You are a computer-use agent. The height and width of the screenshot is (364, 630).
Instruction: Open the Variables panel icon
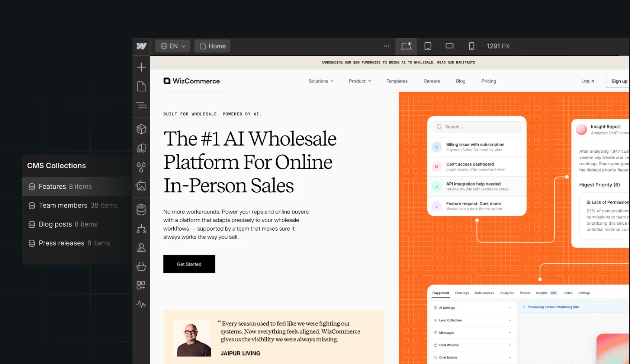click(x=141, y=148)
